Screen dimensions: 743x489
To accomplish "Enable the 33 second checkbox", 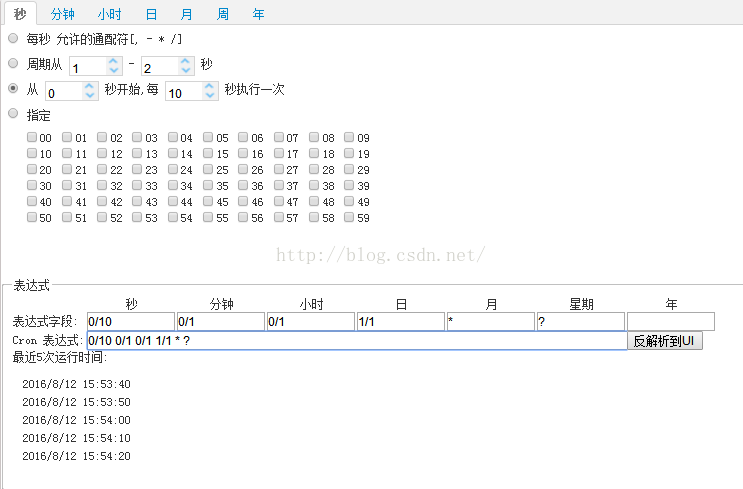I will 137,185.
